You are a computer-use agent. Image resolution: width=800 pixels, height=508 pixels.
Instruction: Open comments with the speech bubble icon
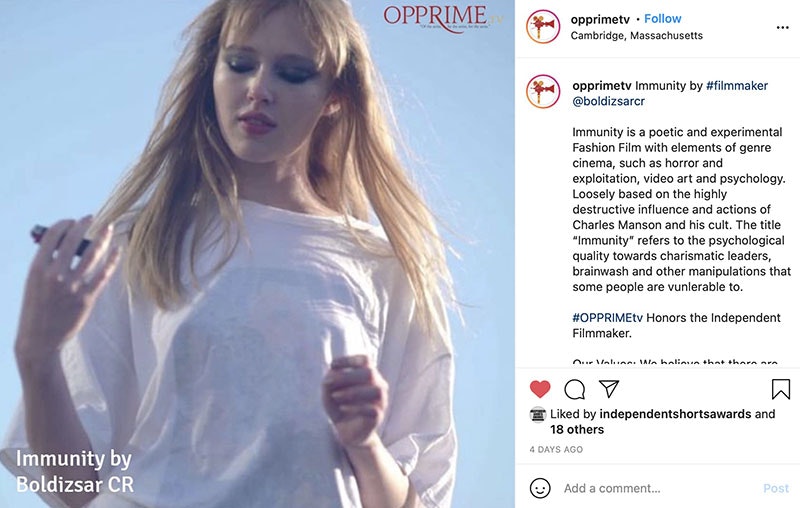[574, 389]
